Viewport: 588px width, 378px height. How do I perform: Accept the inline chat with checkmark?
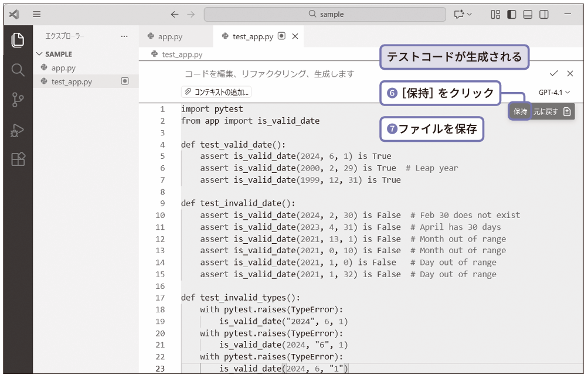coord(553,73)
